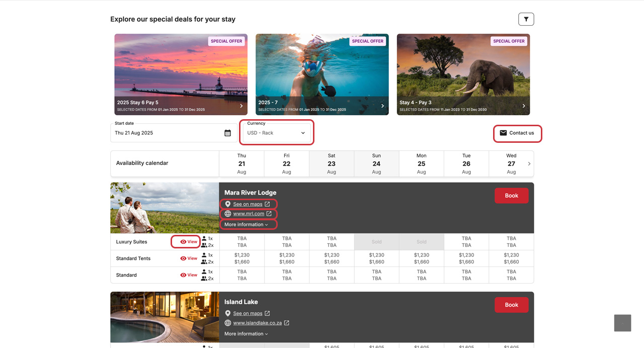Image resolution: width=644 pixels, height=348 pixels.
Task: Click Luxury Suites Sold cell for Sun 24
Action: point(376,242)
